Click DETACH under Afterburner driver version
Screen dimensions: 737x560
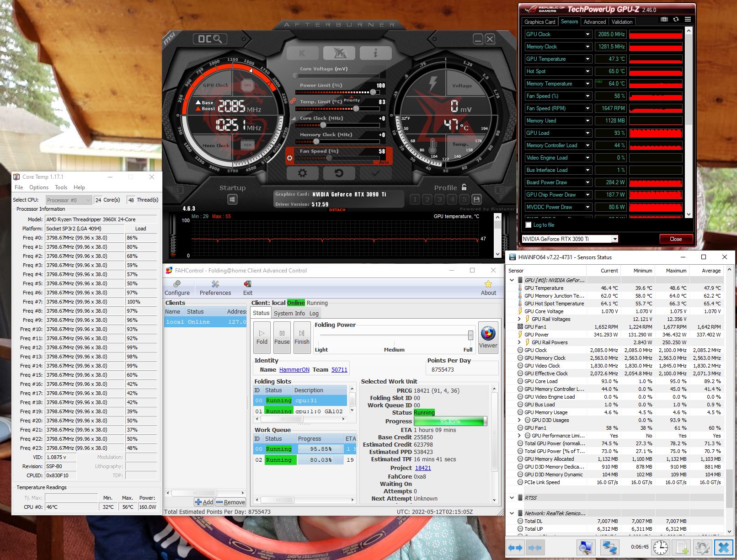point(337,210)
